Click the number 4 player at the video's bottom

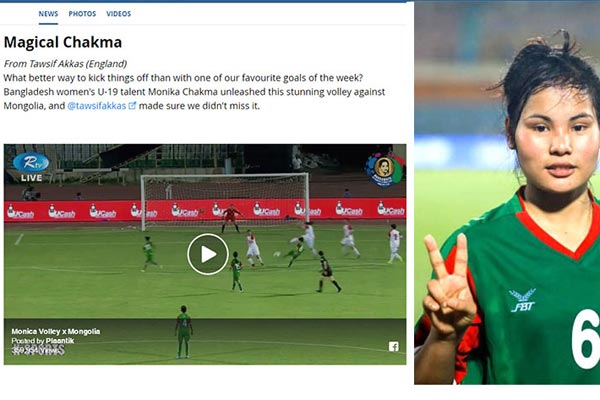pyautogui.click(x=184, y=331)
